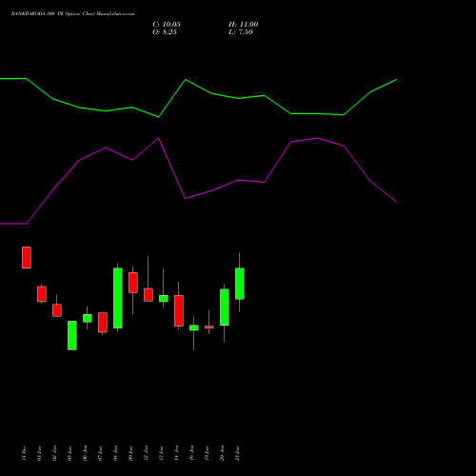
Task: Click the 31 Dec date label
Action: [x=25, y=453]
